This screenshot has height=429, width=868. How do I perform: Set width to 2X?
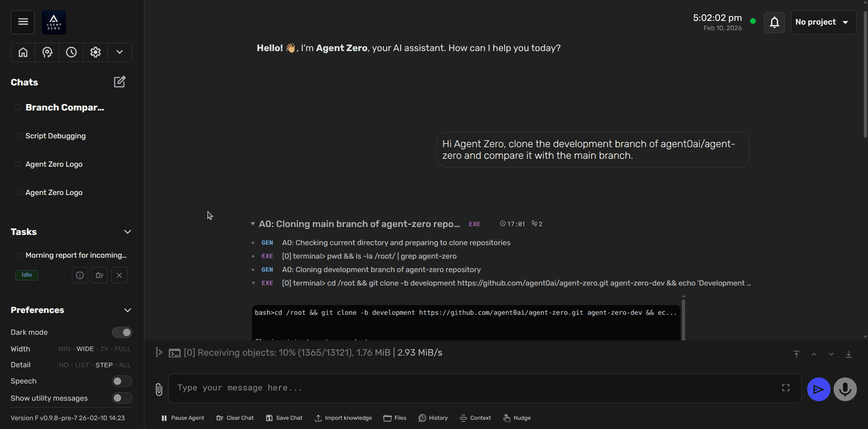point(104,349)
